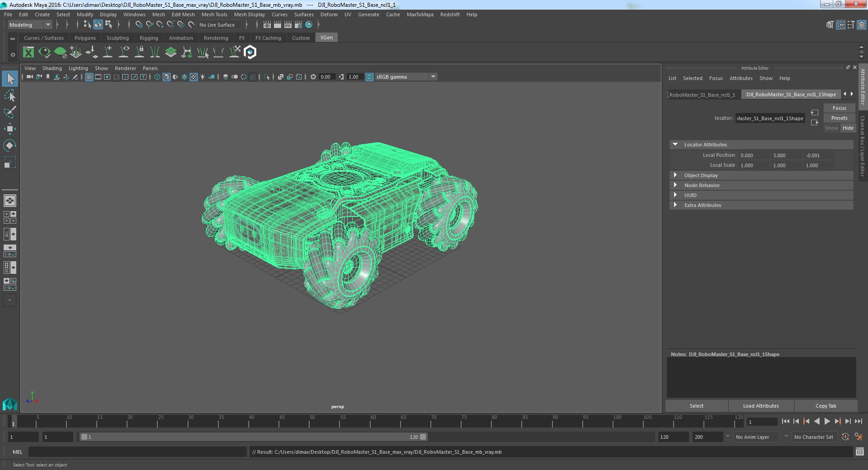Click the range slider bar handle at 120
Screen dimensions: 868x470
click(x=423, y=437)
